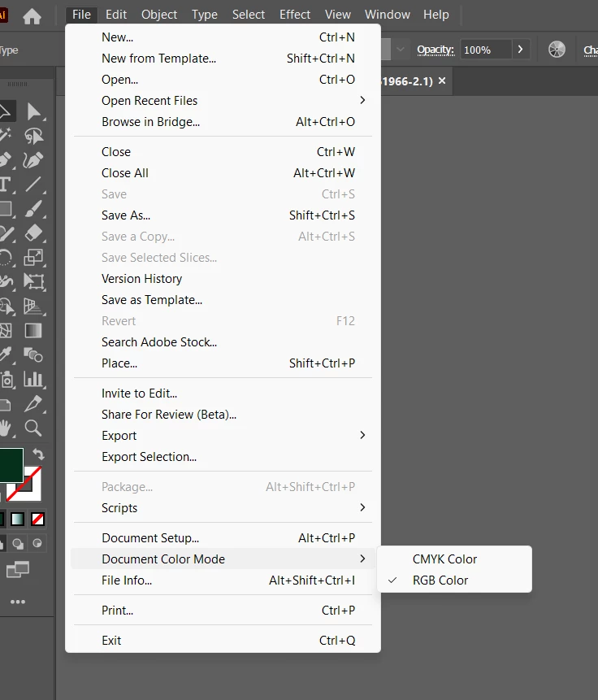This screenshot has height=700, width=598.
Task: Select the Slice tool
Action: coord(34,403)
